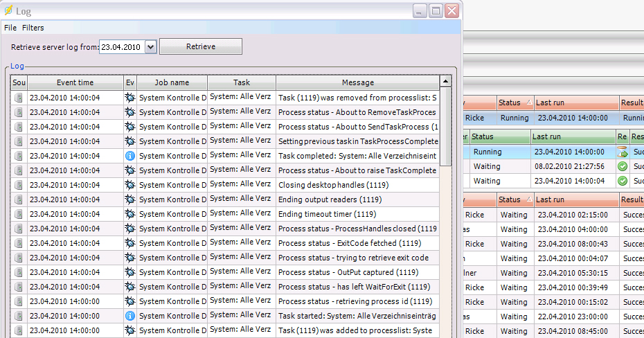Select the row with ExitCode fetched message
The height and width of the screenshot is (338, 644).
point(357,243)
